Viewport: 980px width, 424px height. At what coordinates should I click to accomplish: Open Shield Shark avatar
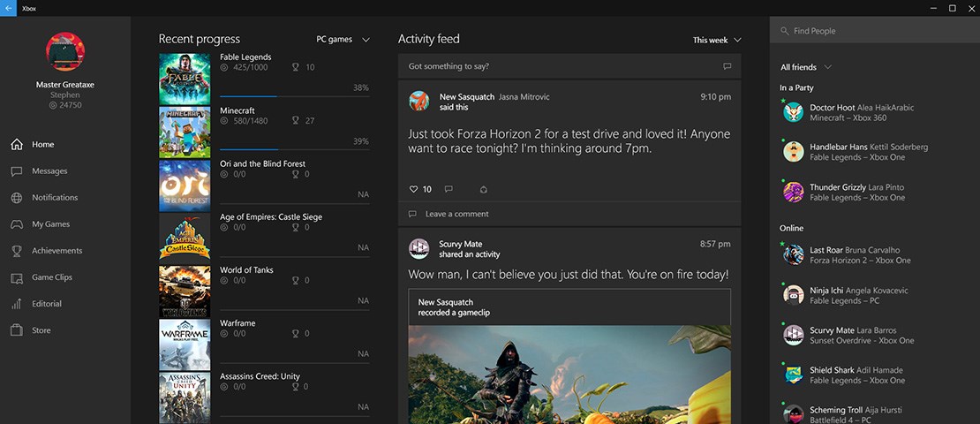pyautogui.click(x=793, y=374)
